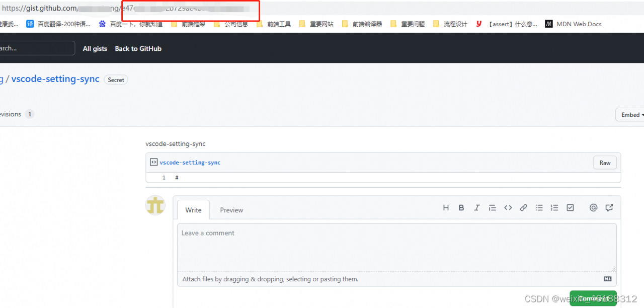The image size is (644, 308).
Task: Open the 前端编译器 bookmark folder
Action: pos(362,24)
